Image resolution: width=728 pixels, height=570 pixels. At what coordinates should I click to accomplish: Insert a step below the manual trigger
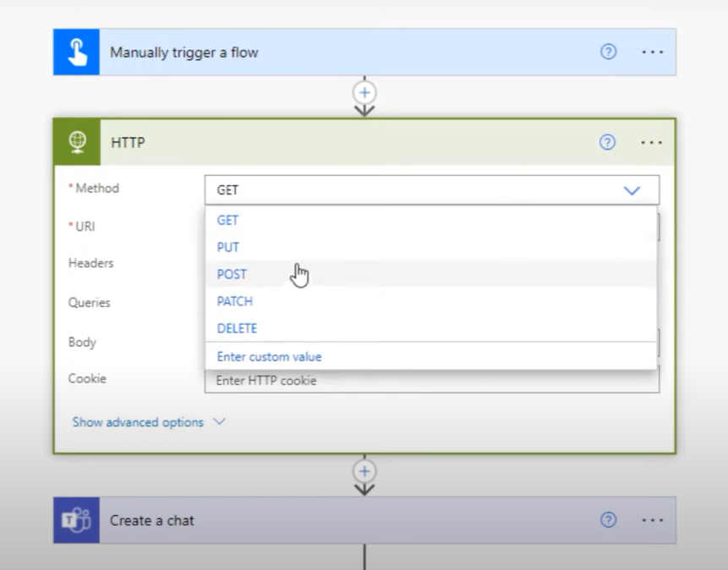(364, 92)
